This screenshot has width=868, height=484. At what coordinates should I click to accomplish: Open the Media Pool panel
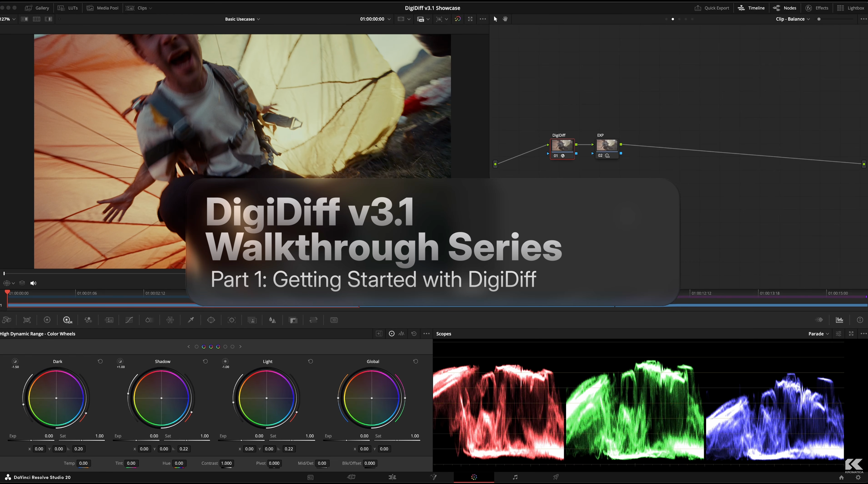click(x=103, y=8)
